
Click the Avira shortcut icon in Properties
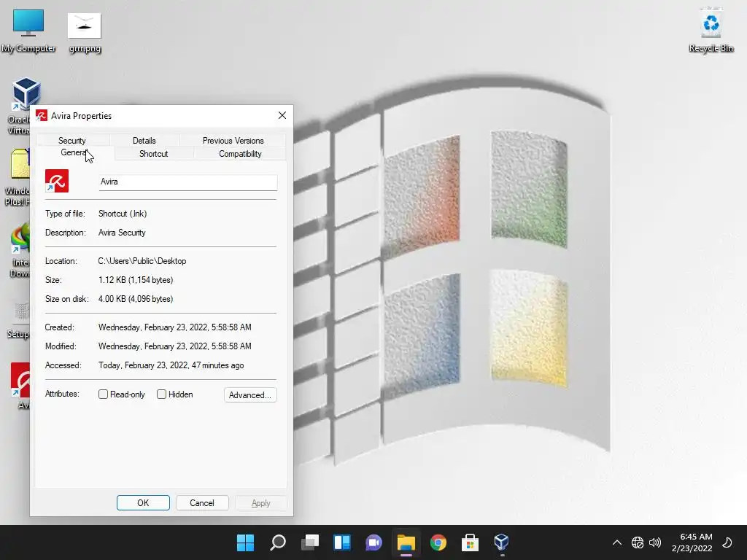(x=57, y=181)
